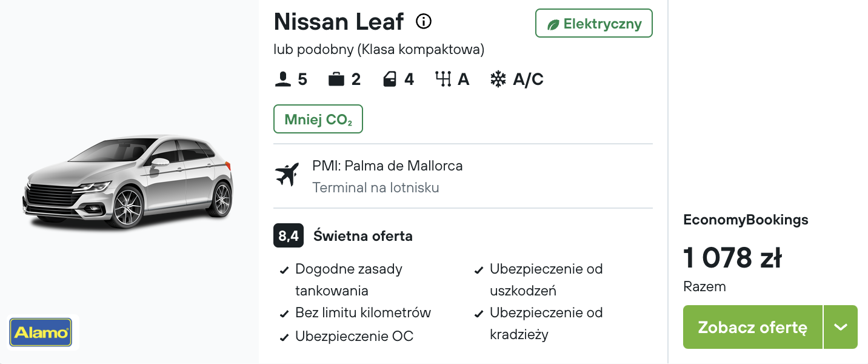Viewport: 868px width, 364px height.
Task: Click the snowflake air conditioning icon
Action: coord(498,79)
